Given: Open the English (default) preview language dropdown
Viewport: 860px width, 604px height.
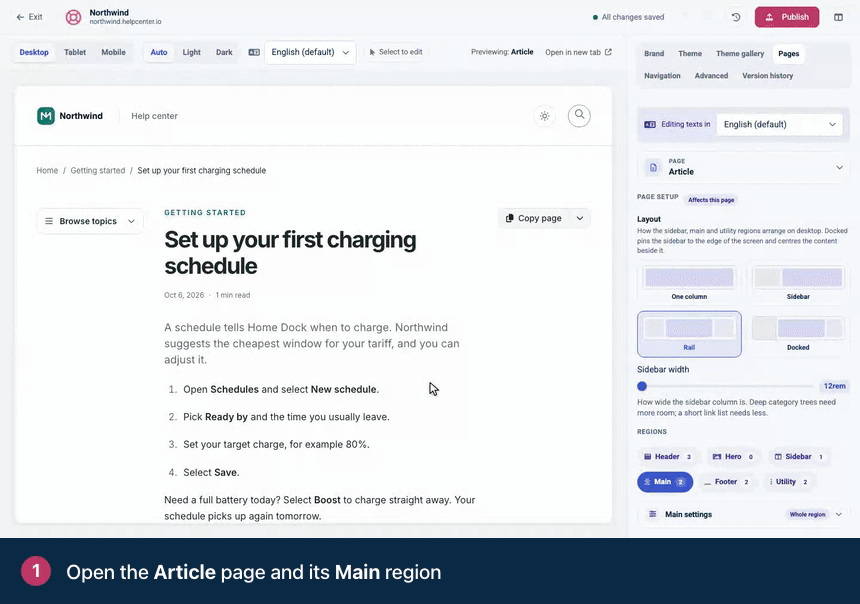Looking at the screenshot, I should [x=310, y=52].
